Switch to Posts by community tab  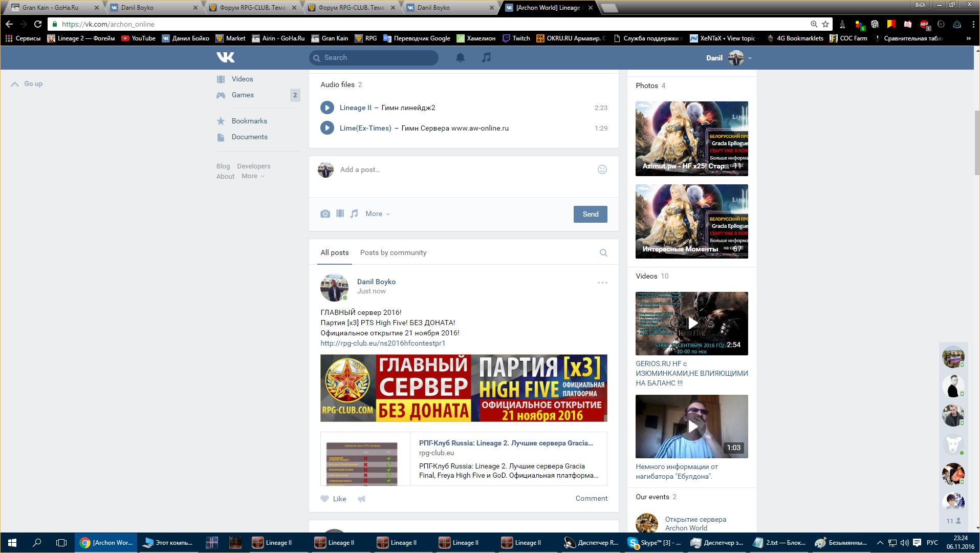pos(393,252)
